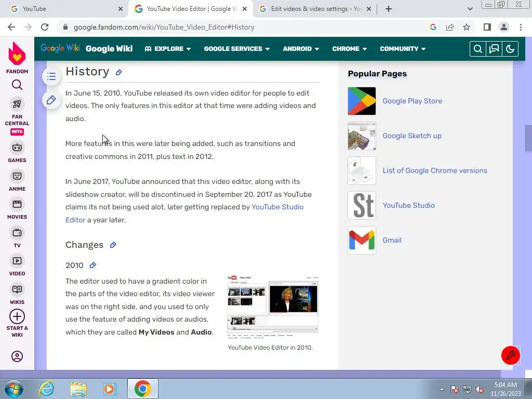Open the wiki discussions chat icon
The width and height of the screenshot is (532, 399).
494,49
